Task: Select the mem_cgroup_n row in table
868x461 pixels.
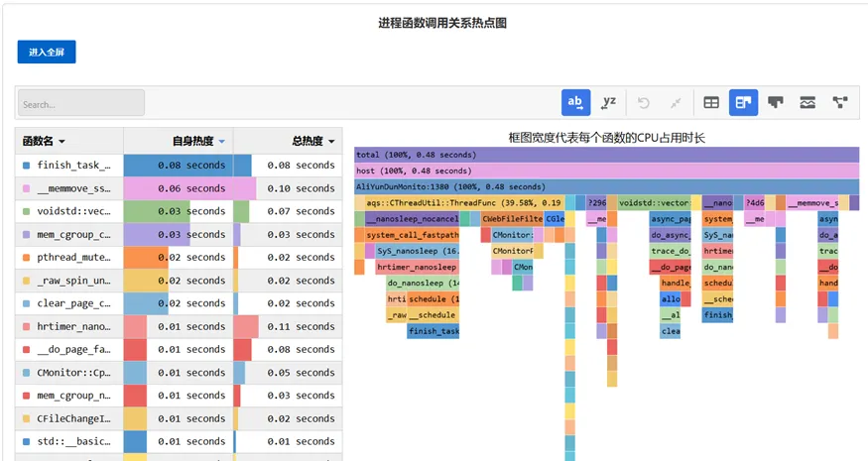Action: (179, 396)
